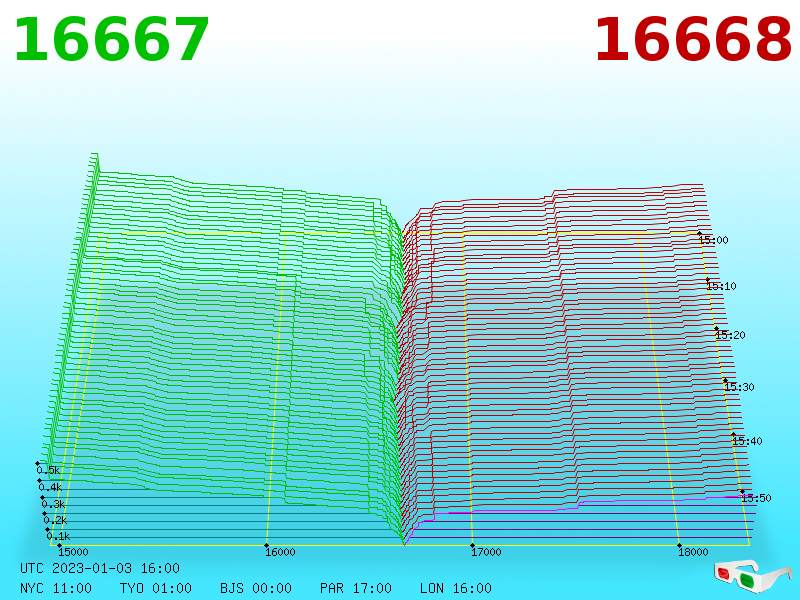800x600 pixels.
Task: Click the 15:40 time axis marker
Action: click(747, 441)
